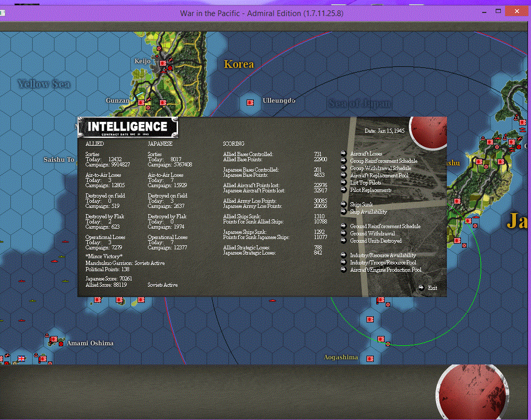Click the Allied Bases Controlled label
The height and width of the screenshot is (420, 531).
pyautogui.click(x=248, y=154)
